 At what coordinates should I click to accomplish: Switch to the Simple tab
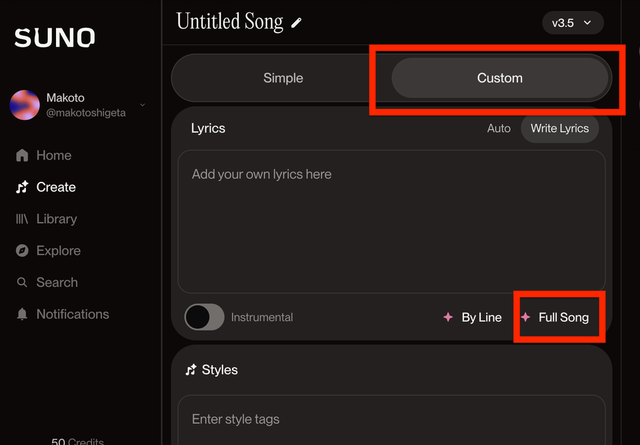pos(283,77)
